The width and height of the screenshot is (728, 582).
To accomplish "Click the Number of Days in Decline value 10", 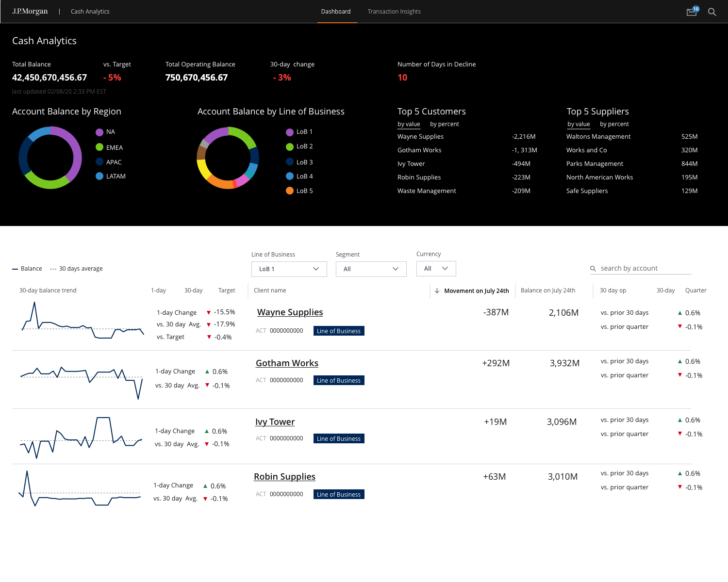I will (x=402, y=78).
